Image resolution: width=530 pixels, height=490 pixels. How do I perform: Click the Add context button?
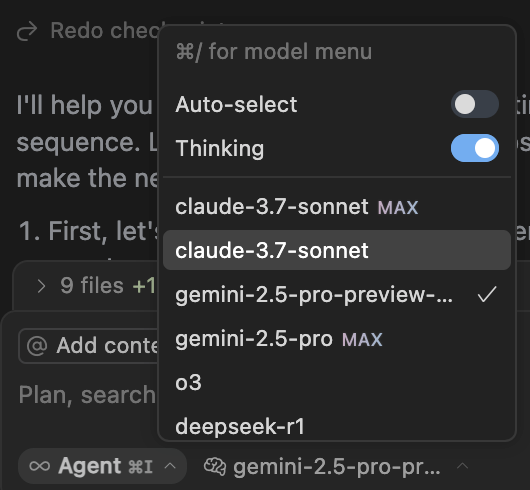point(89,346)
